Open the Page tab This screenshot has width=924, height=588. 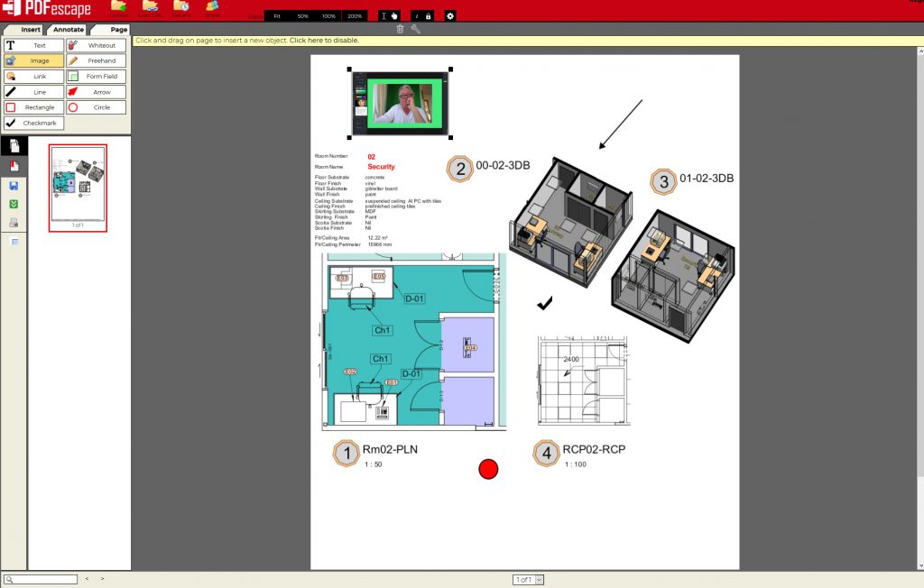click(x=118, y=30)
